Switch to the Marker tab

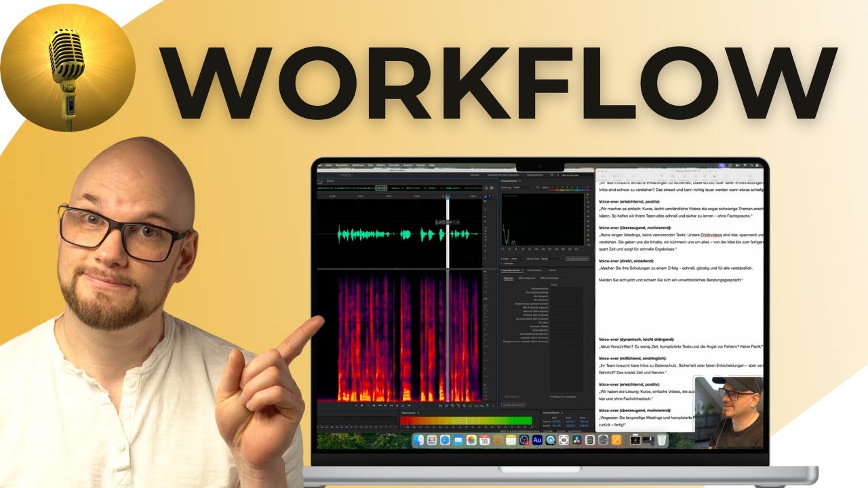click(x=553, y=270)
